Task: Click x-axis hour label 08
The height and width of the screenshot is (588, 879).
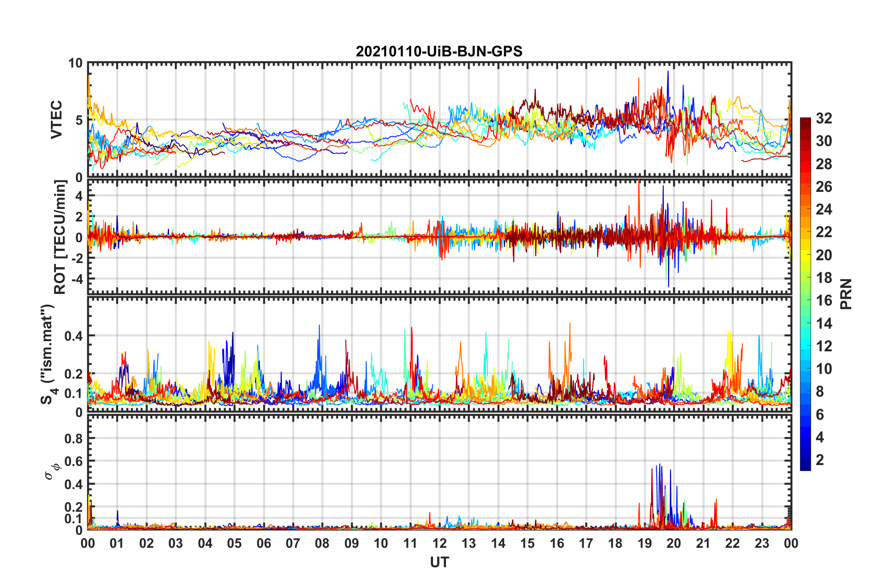Action: (x=322, y=543)
